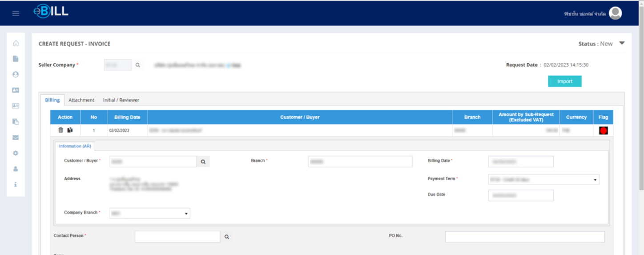This screenshot has width=644, height=255.
Task: Open the hamburger menu in header
Action: coord(16,13)
